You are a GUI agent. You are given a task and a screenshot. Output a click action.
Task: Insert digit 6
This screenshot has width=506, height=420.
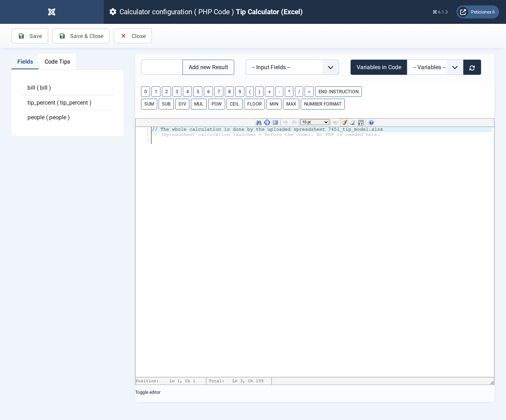click(x=208, y=92)
